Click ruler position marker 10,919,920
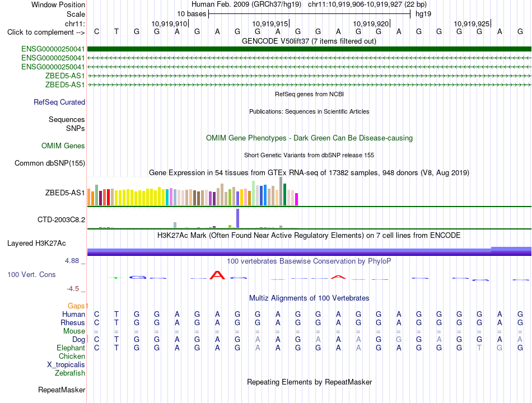The width and height of the screenshot is (532, 403). click(x=371, y=24)
